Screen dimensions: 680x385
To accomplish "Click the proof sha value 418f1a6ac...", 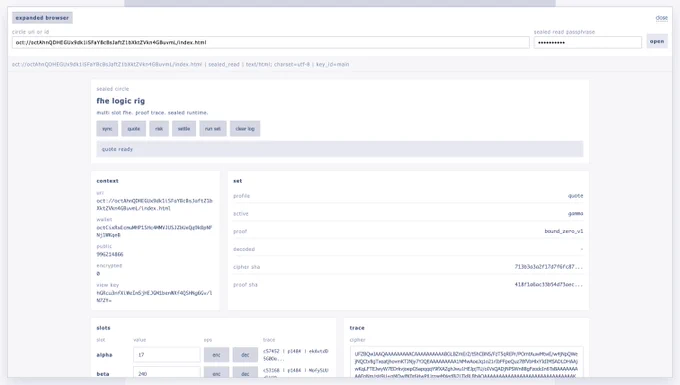I will click(549, 284).
